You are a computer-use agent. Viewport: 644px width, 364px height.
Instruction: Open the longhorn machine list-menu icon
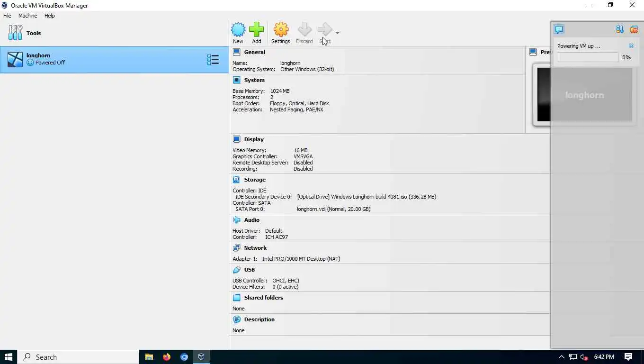213,59
